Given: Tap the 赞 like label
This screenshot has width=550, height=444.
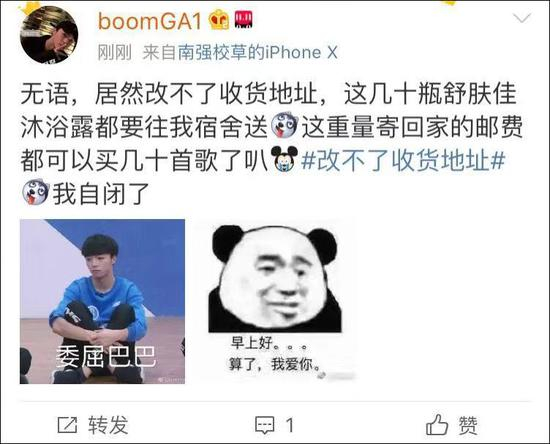Looking at the screenshot, I should [x=468, y=425].
